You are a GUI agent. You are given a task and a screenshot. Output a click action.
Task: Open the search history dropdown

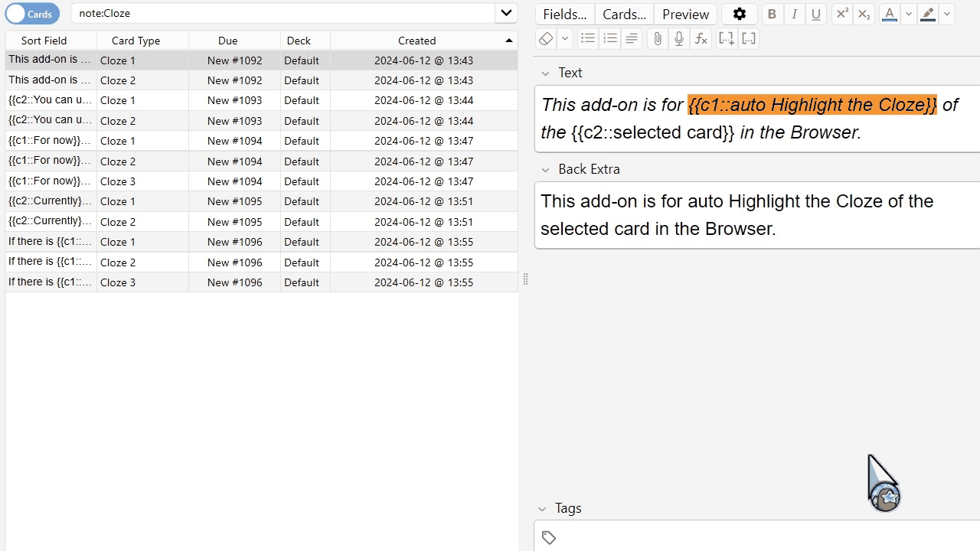click(505, 13)
